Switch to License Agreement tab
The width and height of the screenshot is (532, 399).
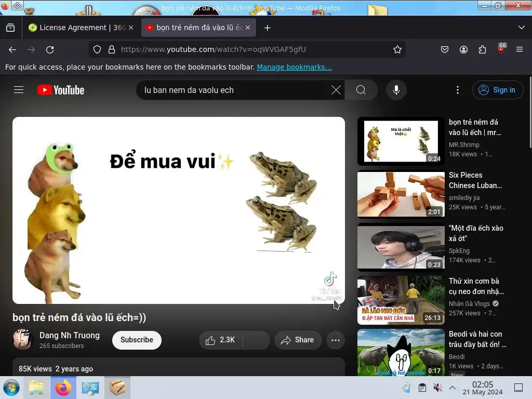81,28
